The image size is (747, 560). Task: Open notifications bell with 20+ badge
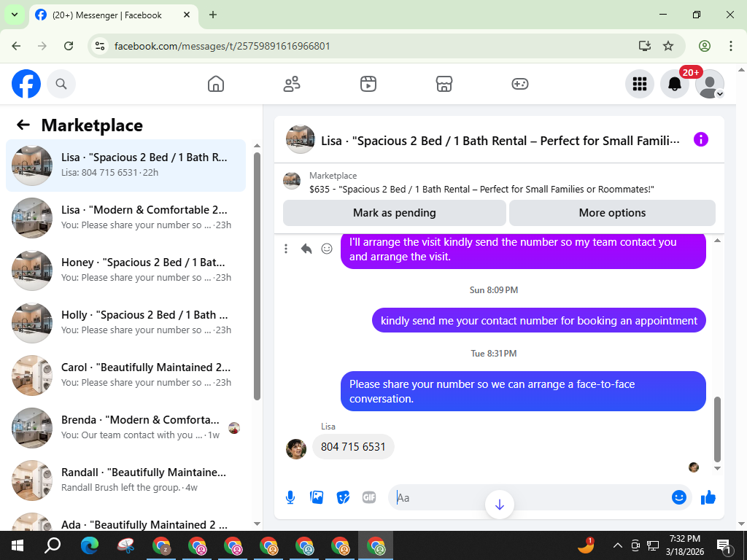point(675,84)
